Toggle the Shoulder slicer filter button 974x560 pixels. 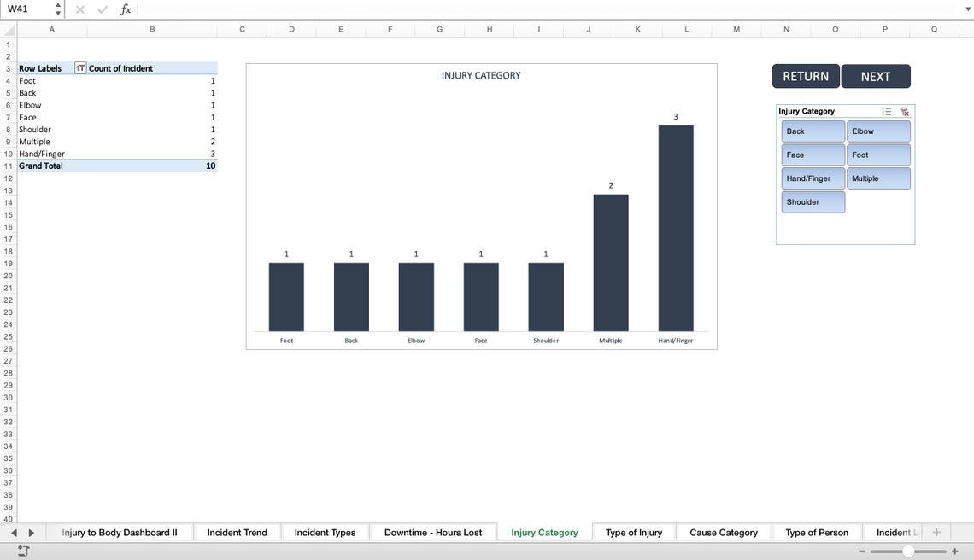tap(812, 202)
